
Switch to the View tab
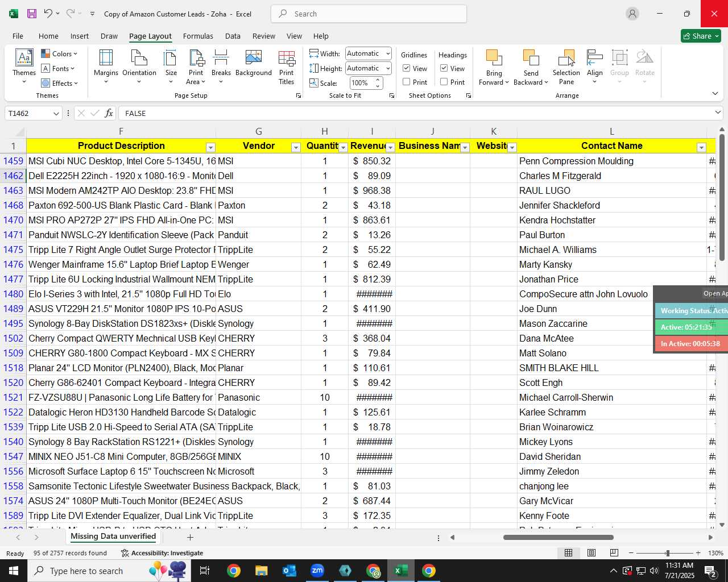tap(294, 36)
